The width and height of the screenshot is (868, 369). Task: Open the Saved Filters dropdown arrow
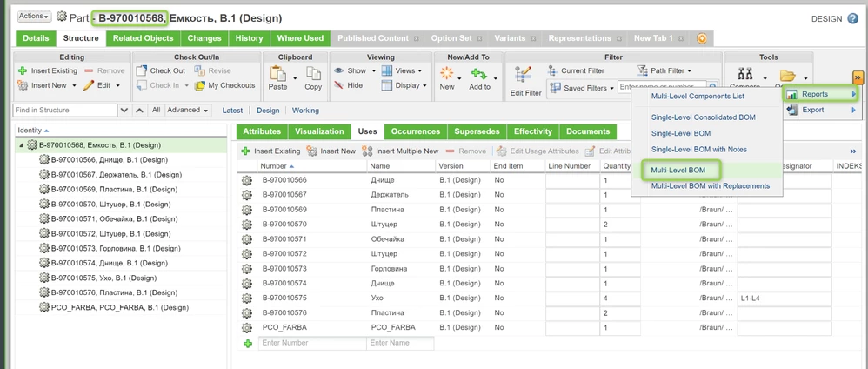611,89
